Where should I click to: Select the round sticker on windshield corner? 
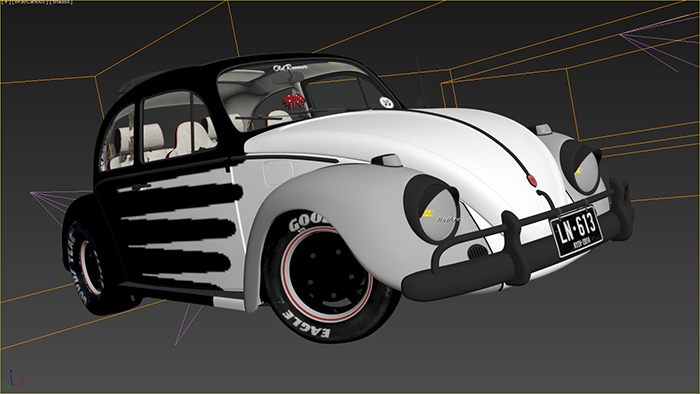[387, 102]
